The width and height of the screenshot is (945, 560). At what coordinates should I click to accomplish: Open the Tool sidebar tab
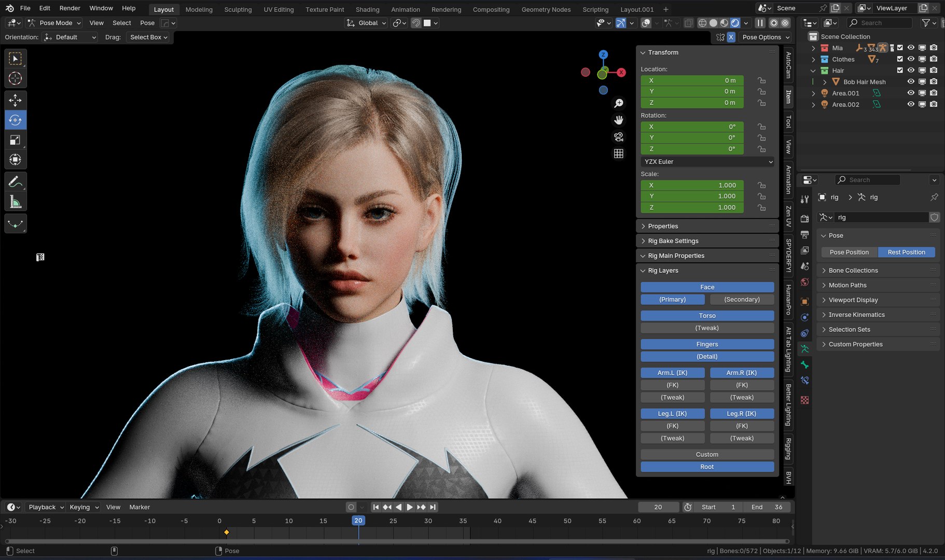(x=788, y=122)
